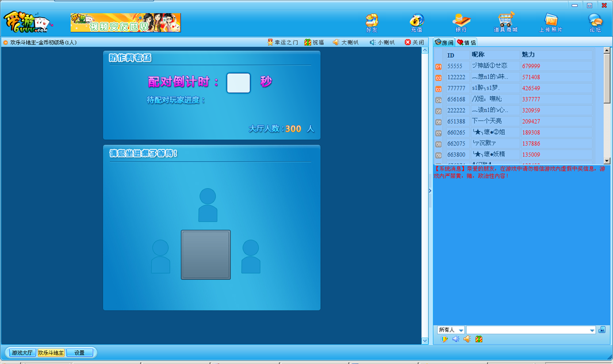Open the 设置 settings button

[x=79, y=353]
